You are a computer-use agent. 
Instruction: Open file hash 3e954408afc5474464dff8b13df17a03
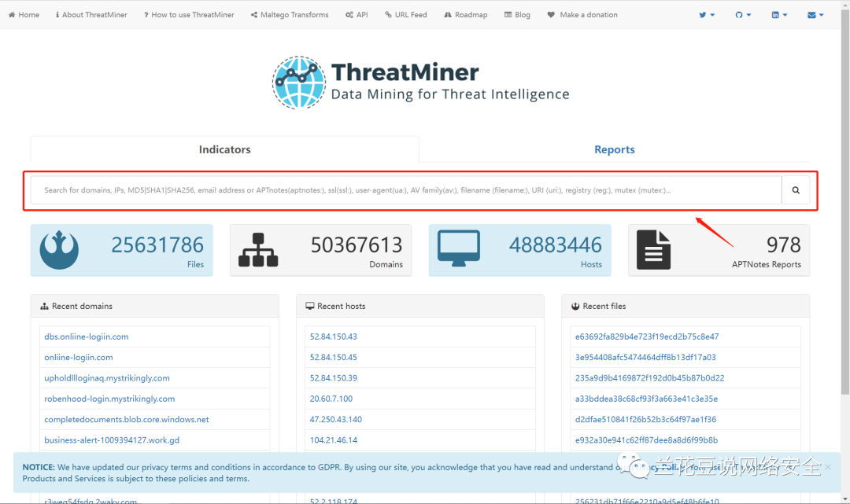[645, 357]
